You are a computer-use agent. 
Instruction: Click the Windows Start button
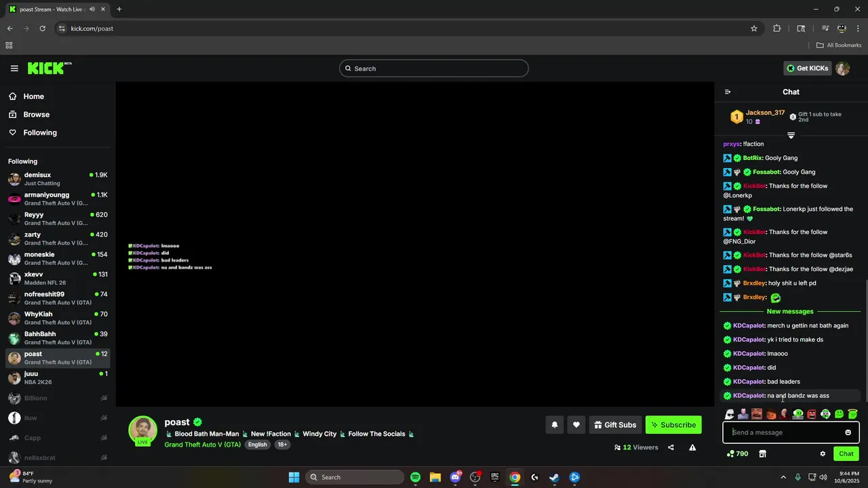[x=294, y=477]
